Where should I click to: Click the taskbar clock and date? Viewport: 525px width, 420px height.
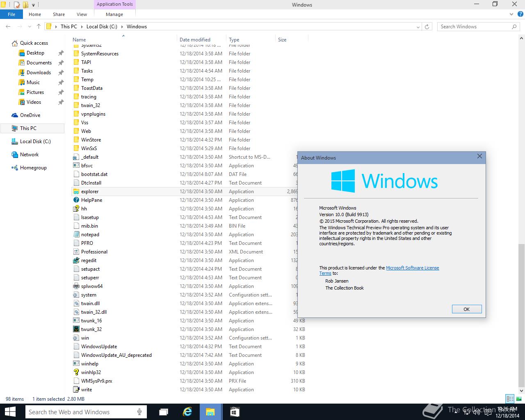(507, 412)
